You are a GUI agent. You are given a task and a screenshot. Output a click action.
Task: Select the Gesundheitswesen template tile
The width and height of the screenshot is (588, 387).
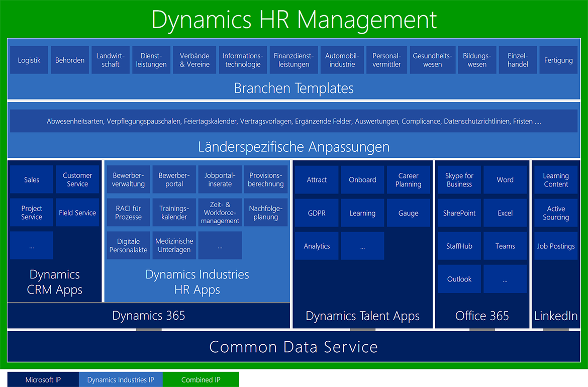(432, 60)
